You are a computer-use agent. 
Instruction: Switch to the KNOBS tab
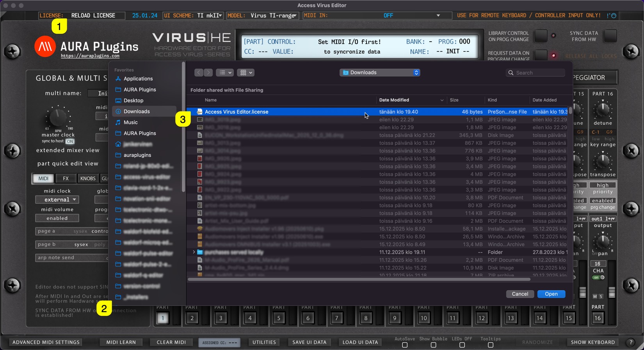point(87,178)
